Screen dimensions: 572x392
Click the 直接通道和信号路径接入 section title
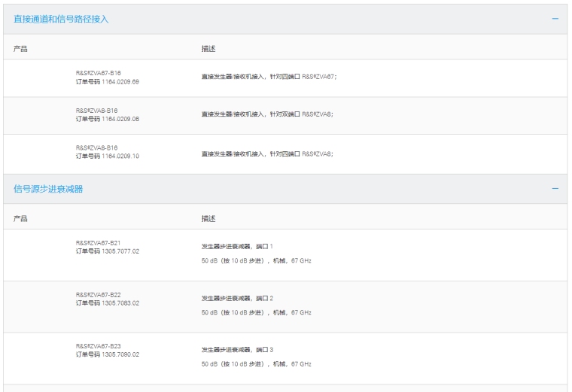pyautogui.click(x=61, y=19)
